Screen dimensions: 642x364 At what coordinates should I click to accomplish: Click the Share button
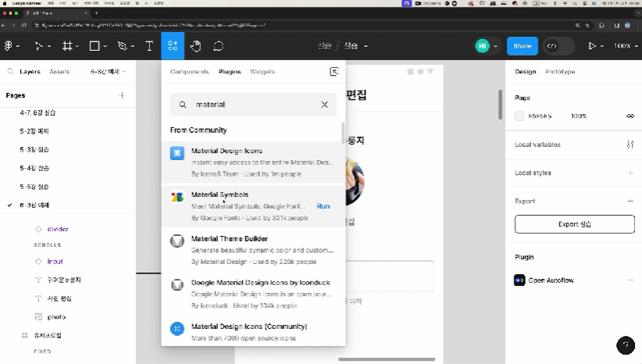coord(522,46)
